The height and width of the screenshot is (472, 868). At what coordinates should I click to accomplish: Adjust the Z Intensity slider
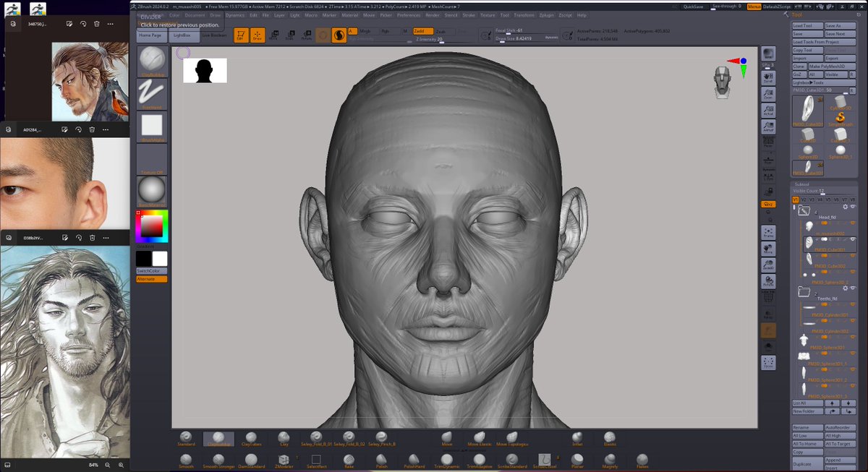coord(446,39)
